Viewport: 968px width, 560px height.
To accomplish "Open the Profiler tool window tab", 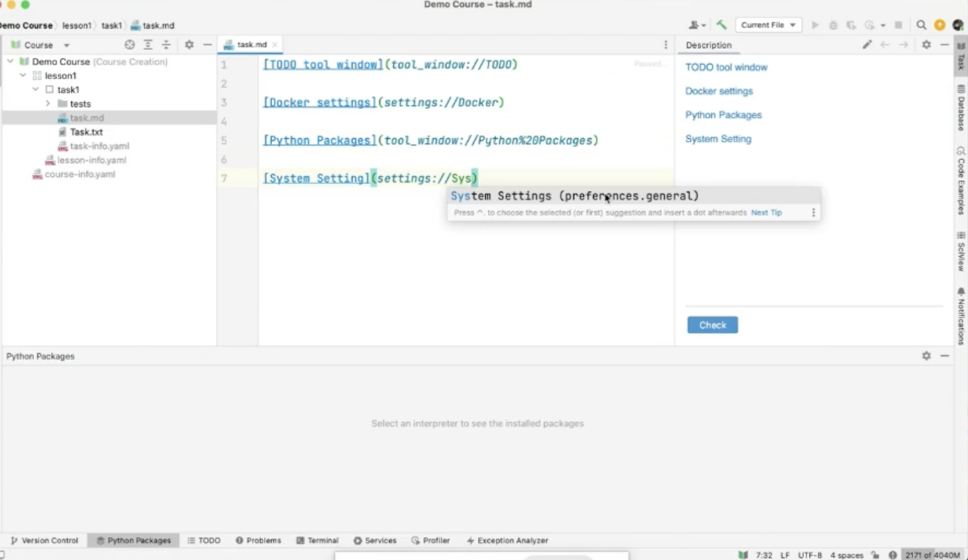I will coord(430,540).
